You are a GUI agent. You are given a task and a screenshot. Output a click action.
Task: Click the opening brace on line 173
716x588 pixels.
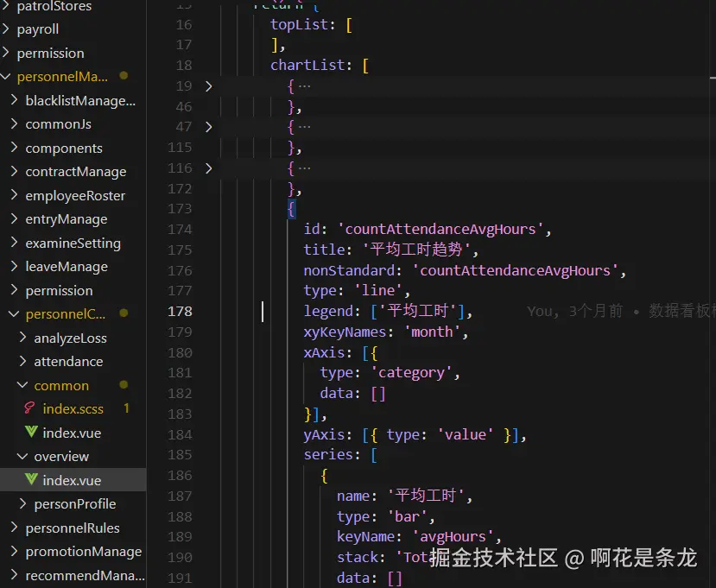point(291,209)
